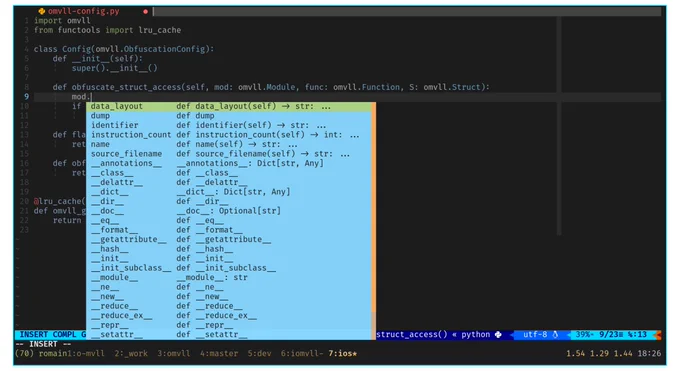Viewport: 680px width, 371px height.
Task: Pick __module__ in the completion list
Action: (229, 278)
